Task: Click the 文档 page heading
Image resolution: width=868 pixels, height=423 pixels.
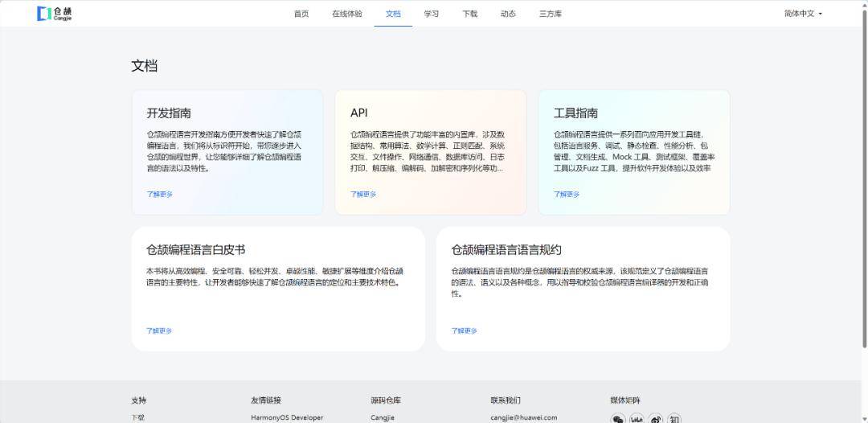Action: coord(145,67)
